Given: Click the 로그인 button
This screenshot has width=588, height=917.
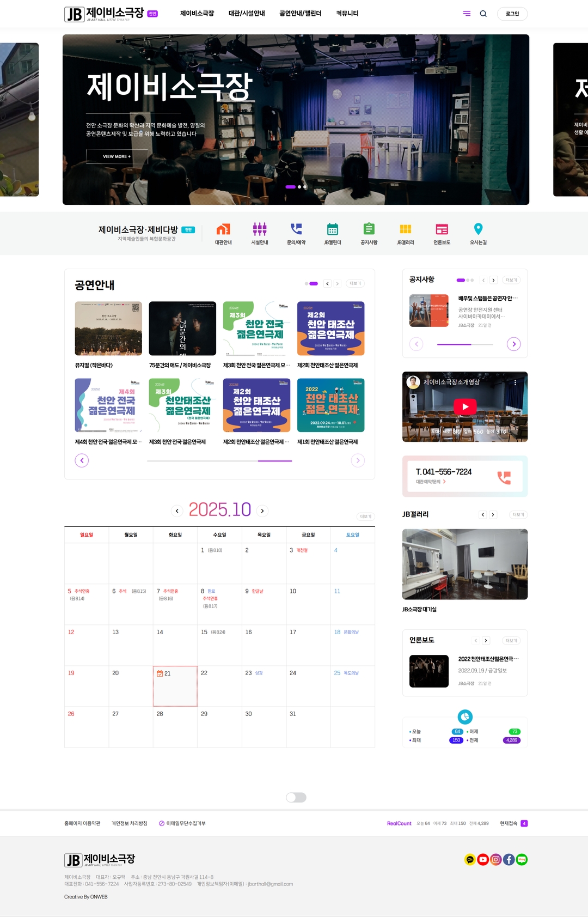Looking at the screenshot, I should tap(512, 14).
